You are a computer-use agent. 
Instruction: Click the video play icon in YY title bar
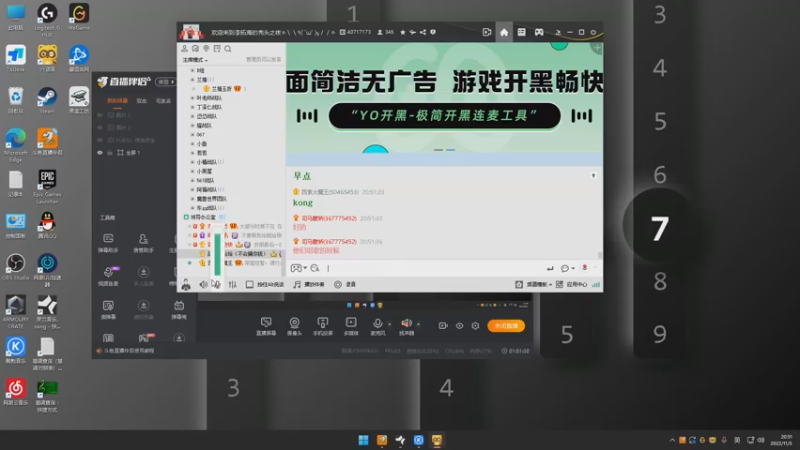487,32
